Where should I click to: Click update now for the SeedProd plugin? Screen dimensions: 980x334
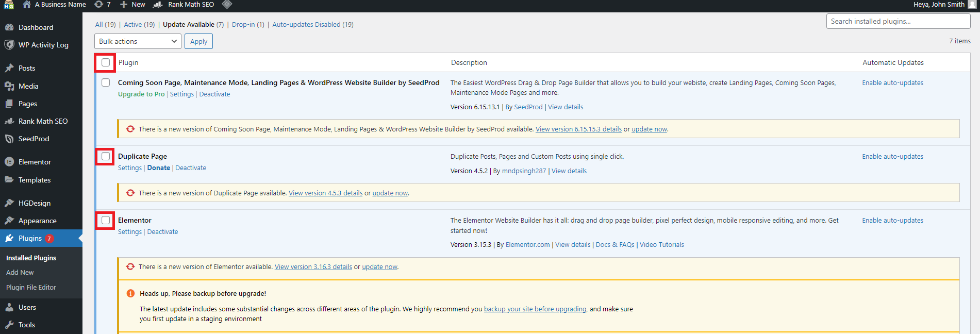[649, 129]
